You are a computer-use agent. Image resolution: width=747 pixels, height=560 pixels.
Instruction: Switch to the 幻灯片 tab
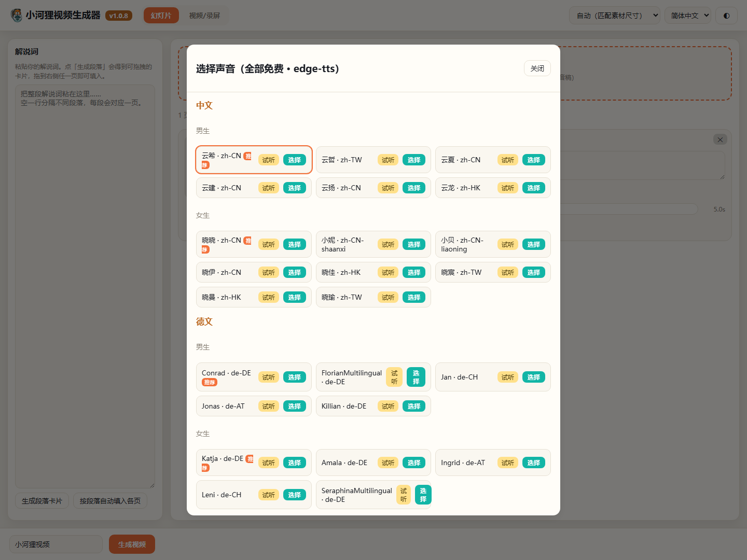pyautogui.click(x=161, y=16)
